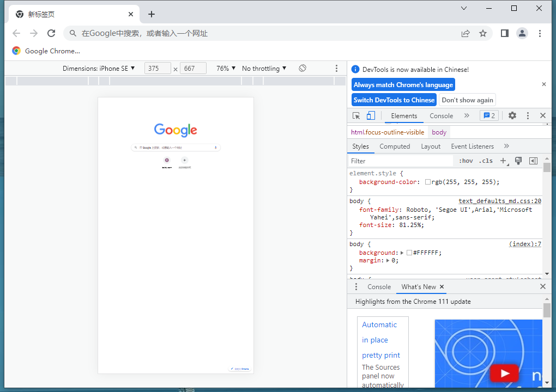Click the rgb(255, 255, 255) color swatch

coord(428,182)
